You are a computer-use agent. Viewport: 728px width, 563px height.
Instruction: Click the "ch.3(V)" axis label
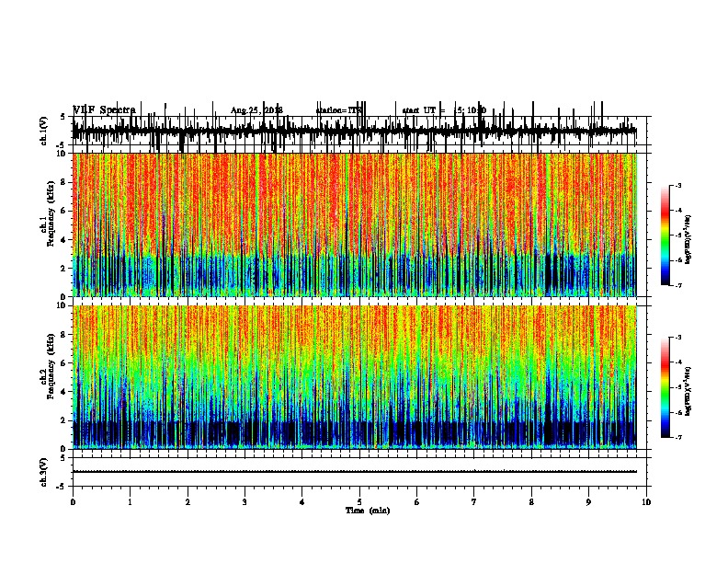click(43, 472)
